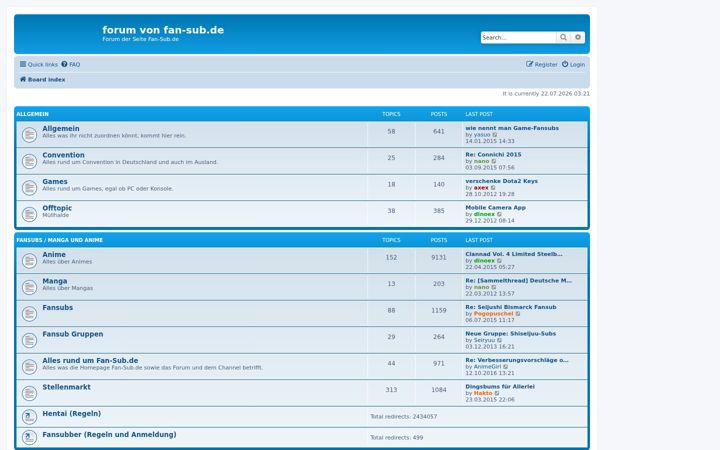Screen dimensions: 720x450
Task: Click Alles rund um Fan-Sub.de status icon
Action: (29, 366)
